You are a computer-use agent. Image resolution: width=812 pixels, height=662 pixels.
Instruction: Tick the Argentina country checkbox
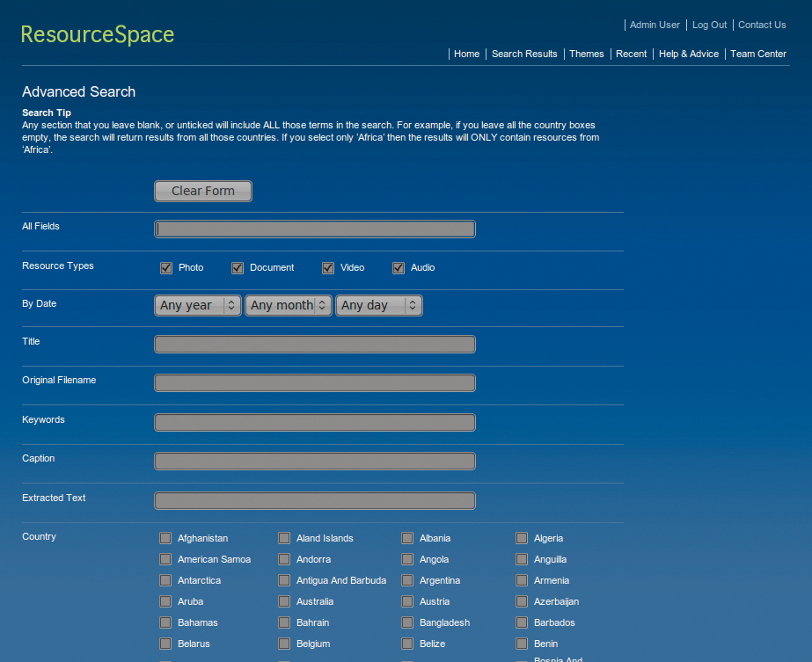(x=407, y=581)
